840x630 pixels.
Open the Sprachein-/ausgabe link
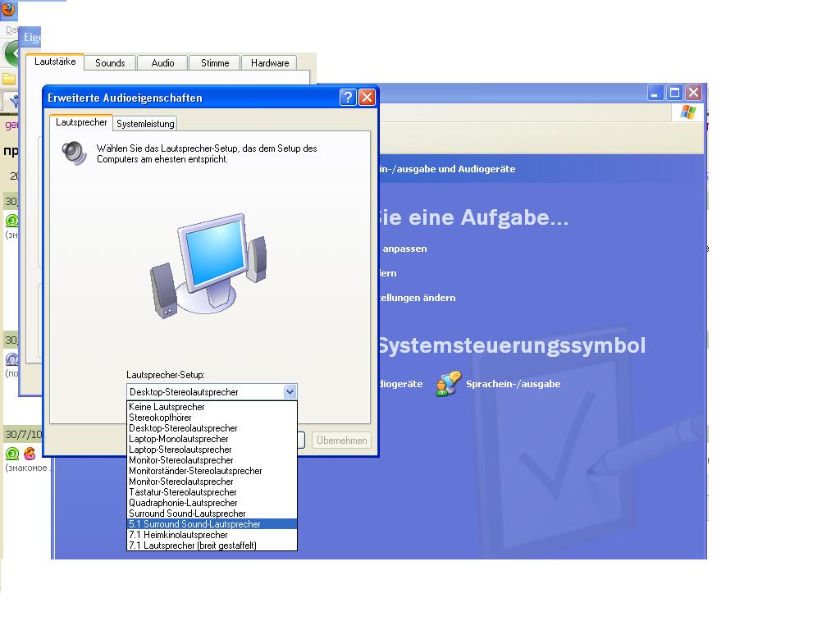514,384
